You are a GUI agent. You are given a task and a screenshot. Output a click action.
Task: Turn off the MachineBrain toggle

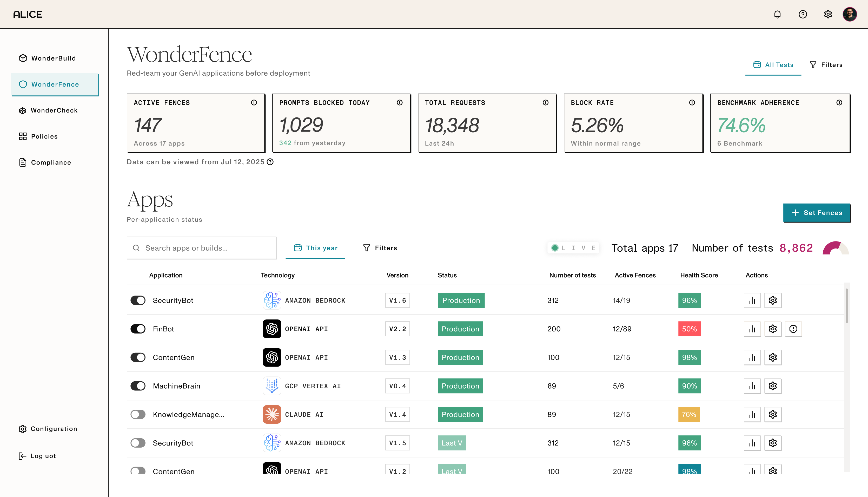click(x=138, y=386)
